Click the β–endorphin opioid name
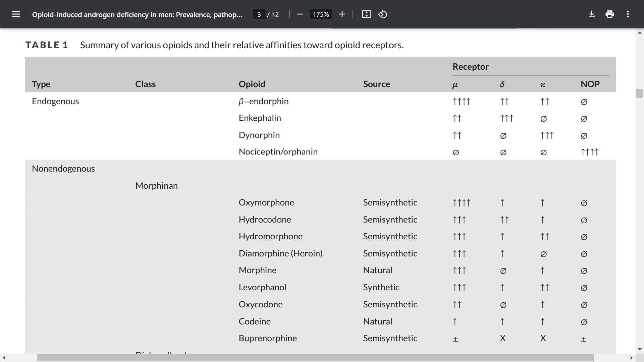Viewport: 644px width, 362px height. click(x=264, y=101)
